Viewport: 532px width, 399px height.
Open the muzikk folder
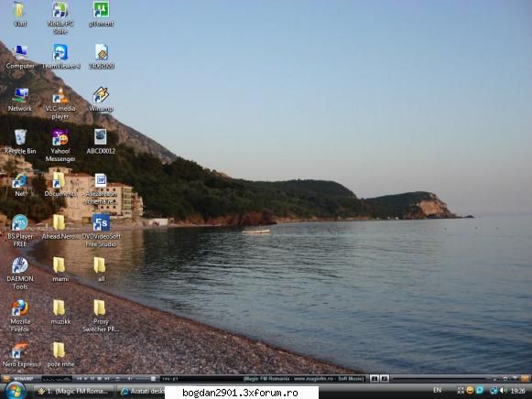[60, 312]
